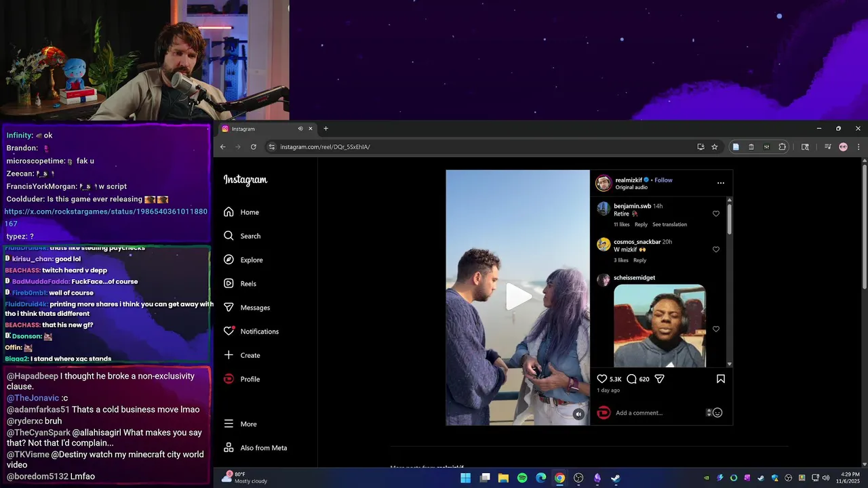
Task: Open a new Chrome tab
Action: click(x=325, y=129)
